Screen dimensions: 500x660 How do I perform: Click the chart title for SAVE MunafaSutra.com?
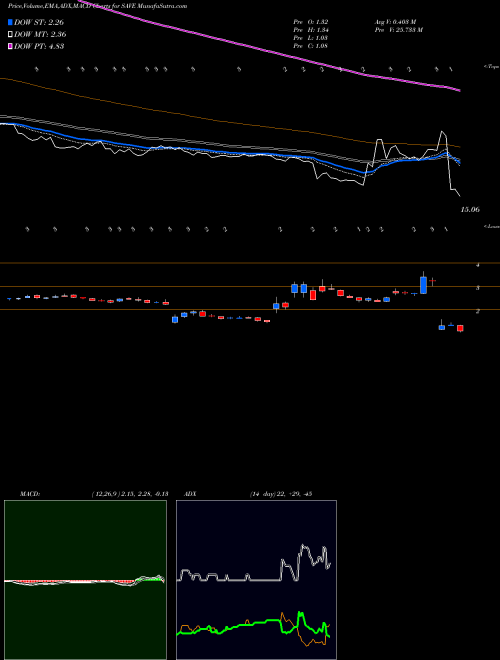tap(98, 6)
